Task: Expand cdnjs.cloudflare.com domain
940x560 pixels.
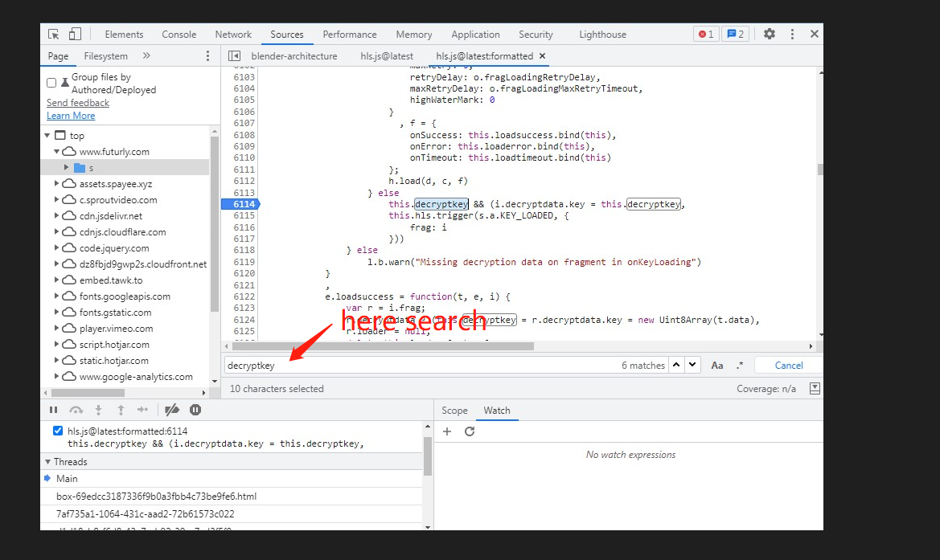Action: (x=57, y=231)
